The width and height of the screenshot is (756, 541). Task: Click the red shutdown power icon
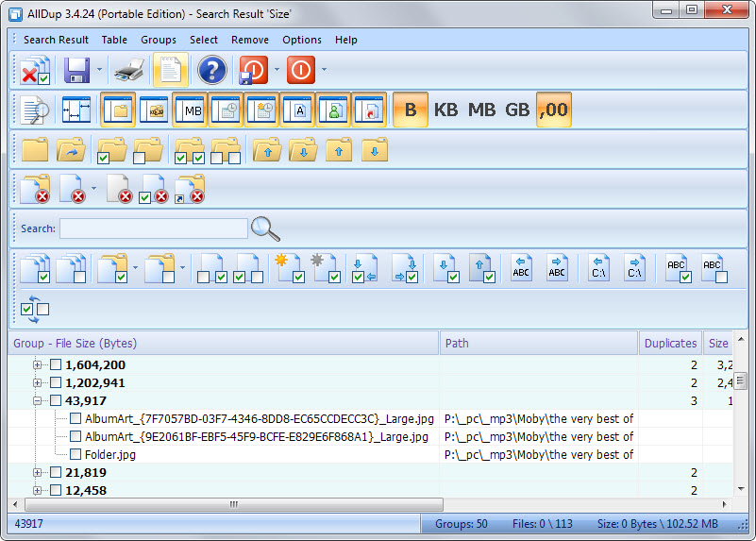(x=301, y=70)
